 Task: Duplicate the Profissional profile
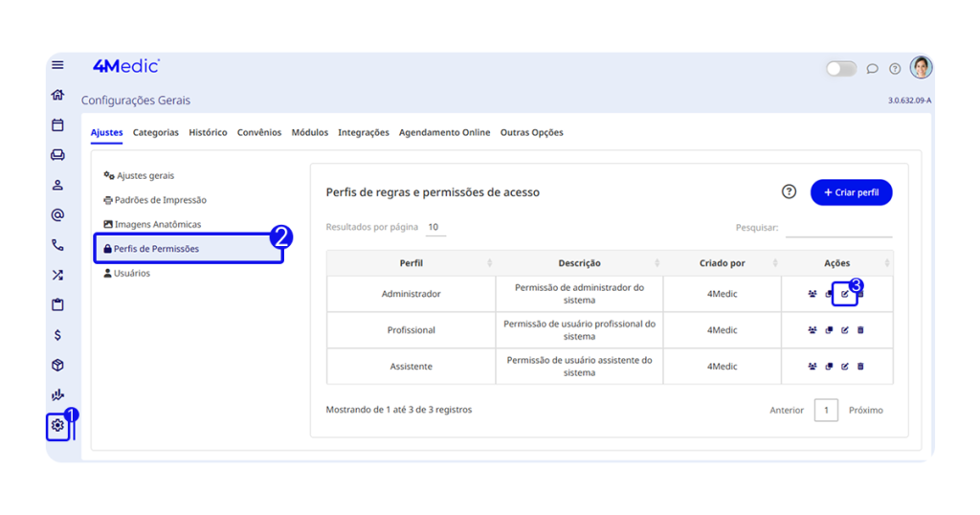click(829, 330)
